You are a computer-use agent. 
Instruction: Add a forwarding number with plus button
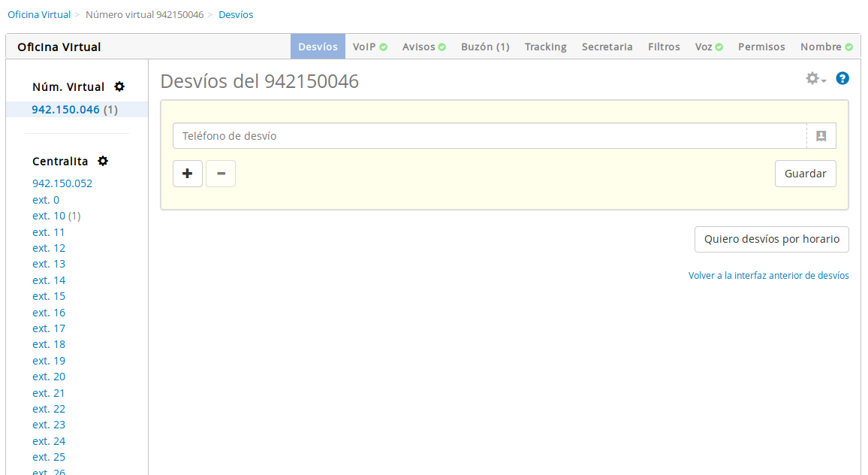188,174
